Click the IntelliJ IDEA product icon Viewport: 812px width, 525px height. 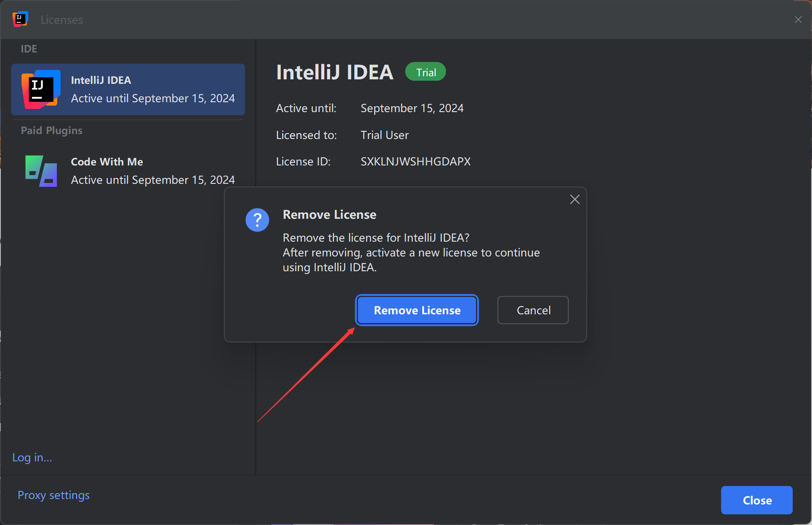coord(41,89)
